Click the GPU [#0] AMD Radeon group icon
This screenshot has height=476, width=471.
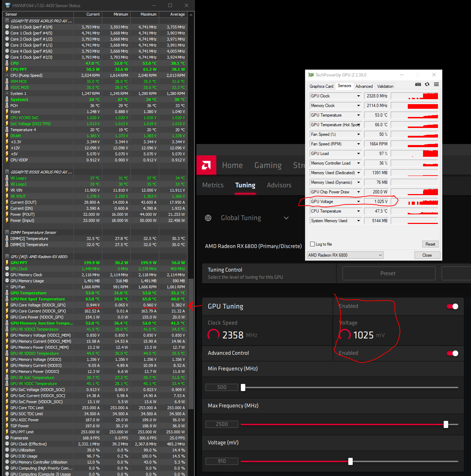(x=7, y=257)
